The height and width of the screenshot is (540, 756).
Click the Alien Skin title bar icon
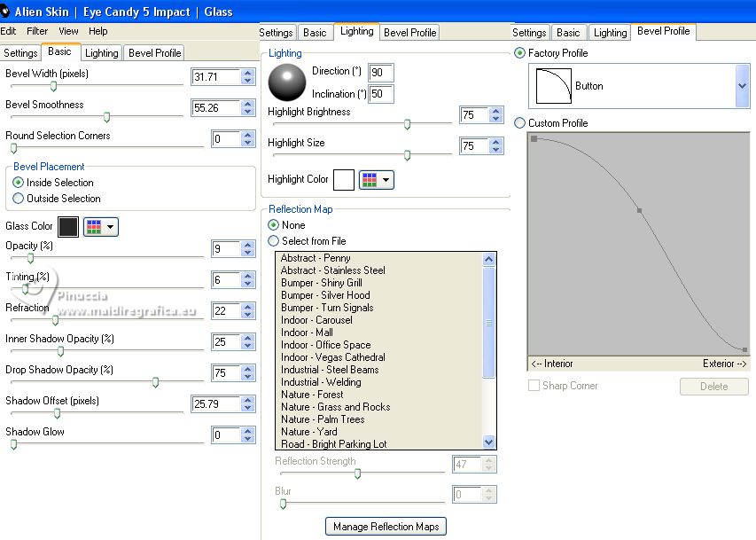pos(4,12)
